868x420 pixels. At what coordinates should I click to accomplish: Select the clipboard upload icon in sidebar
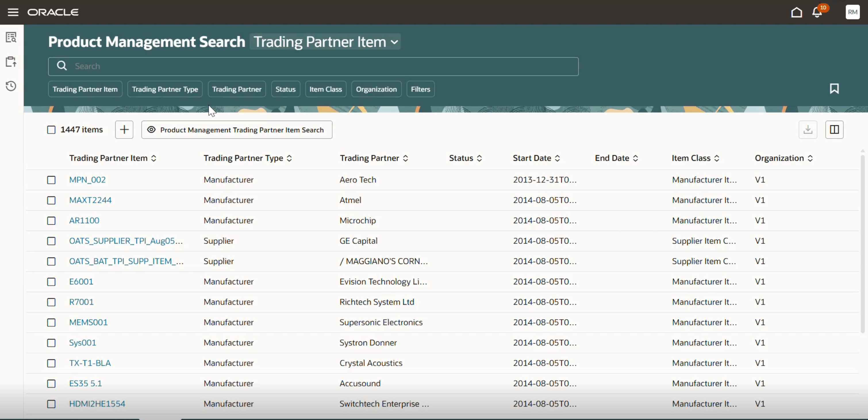[11, 62]
